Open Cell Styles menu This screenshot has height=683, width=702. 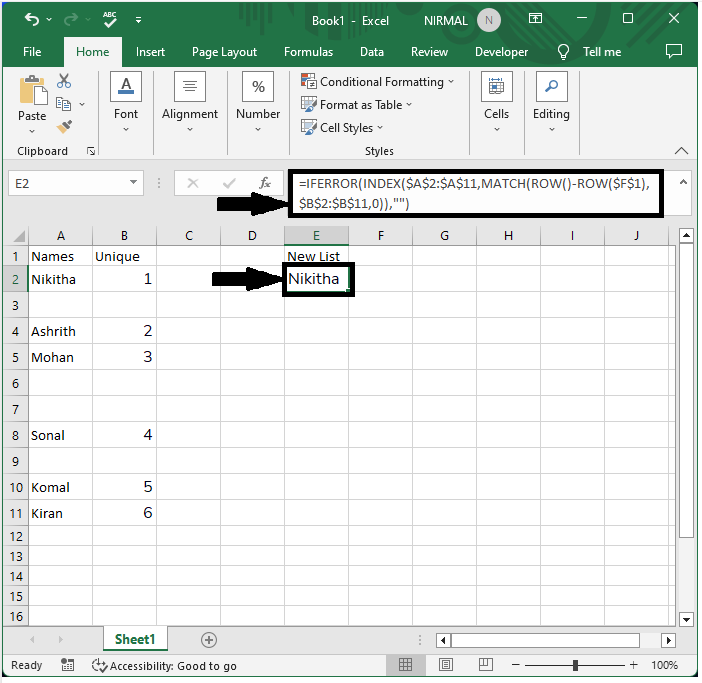click(x=342, y=128)
